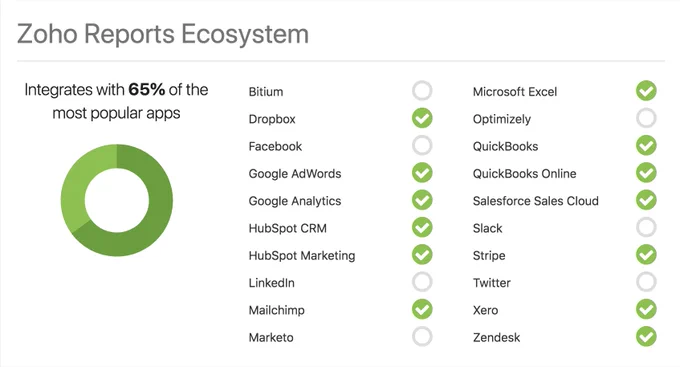
Task: Toggle the empty circle next to Bitium
Action: coord(422,91)
